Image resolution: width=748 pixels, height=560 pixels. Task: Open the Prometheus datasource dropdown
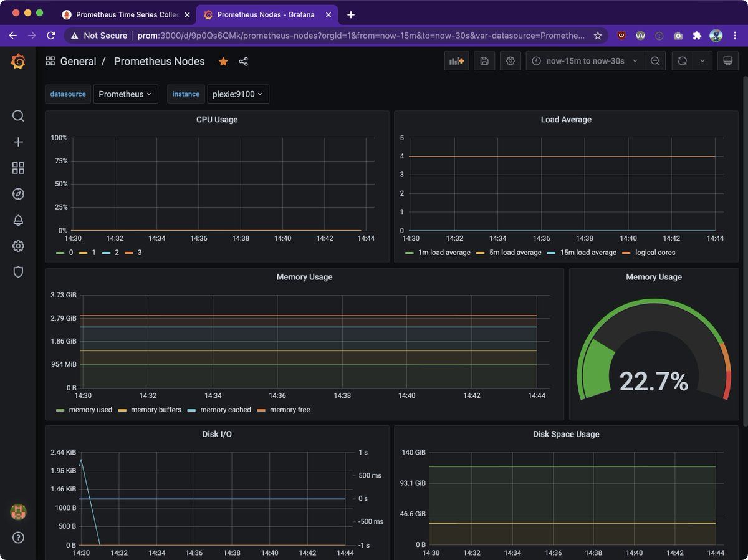click(125, 94)
